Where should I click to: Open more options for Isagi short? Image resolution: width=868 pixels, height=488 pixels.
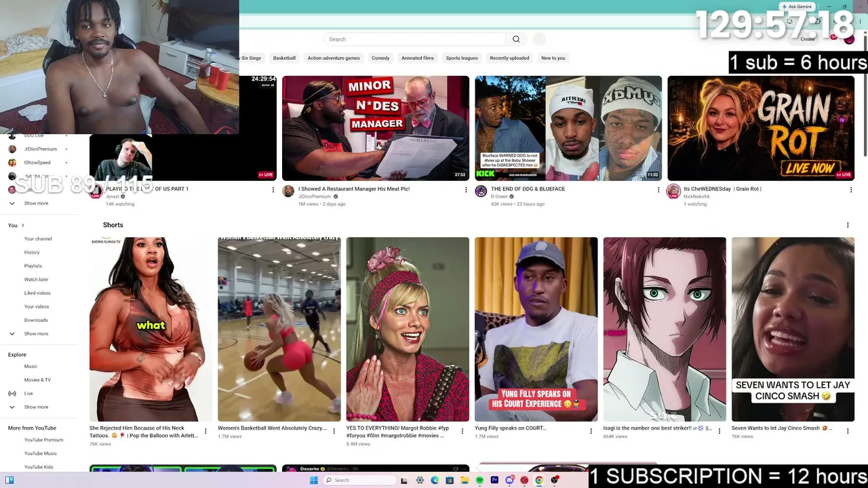[x=719, y=431]
